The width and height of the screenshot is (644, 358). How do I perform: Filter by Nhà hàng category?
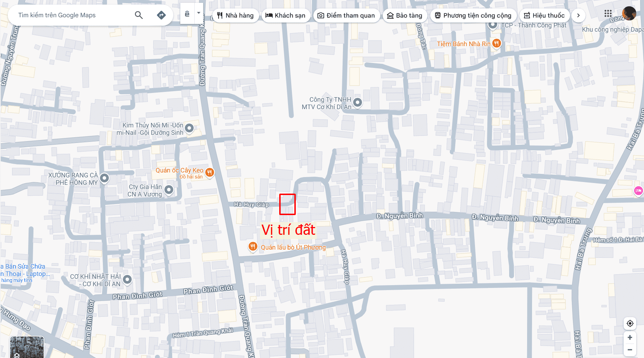tap(236, 15)
